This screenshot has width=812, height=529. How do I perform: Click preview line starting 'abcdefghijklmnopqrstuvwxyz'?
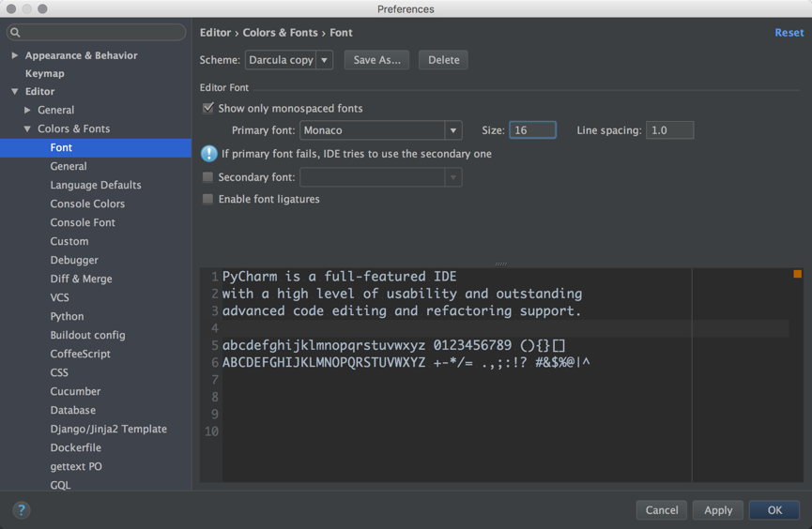point(393,345)
